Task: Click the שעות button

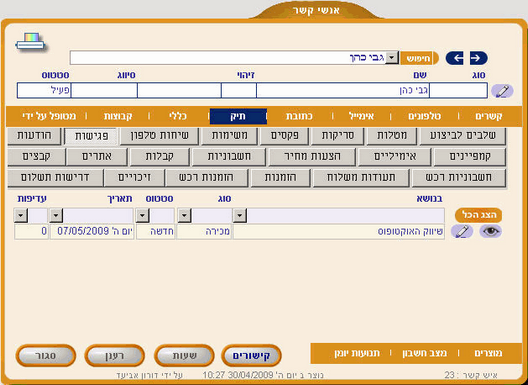Action: click(x=184, y=356)
